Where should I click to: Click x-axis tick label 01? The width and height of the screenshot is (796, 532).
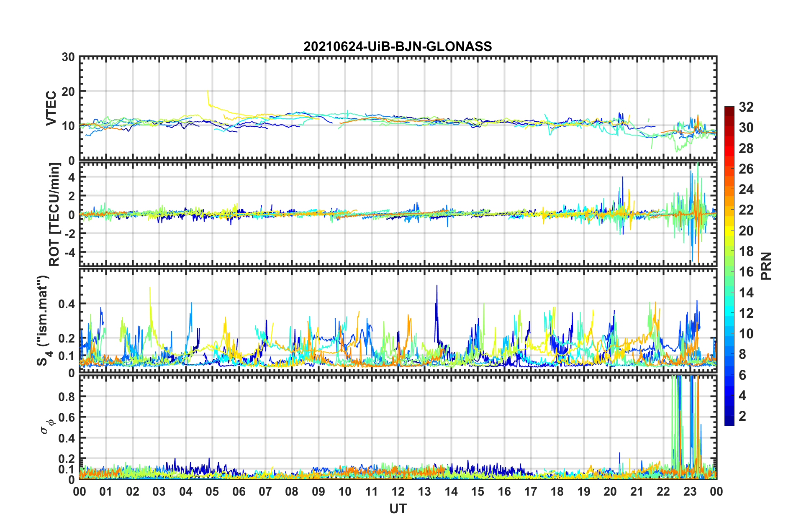tap(106, 491)
